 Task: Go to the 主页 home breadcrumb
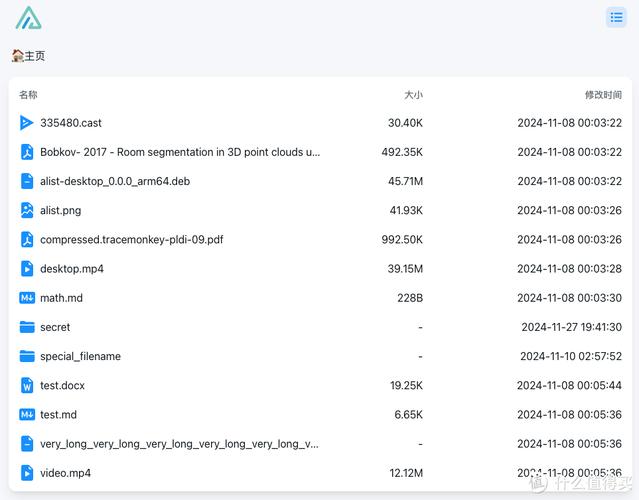[34, 56]
